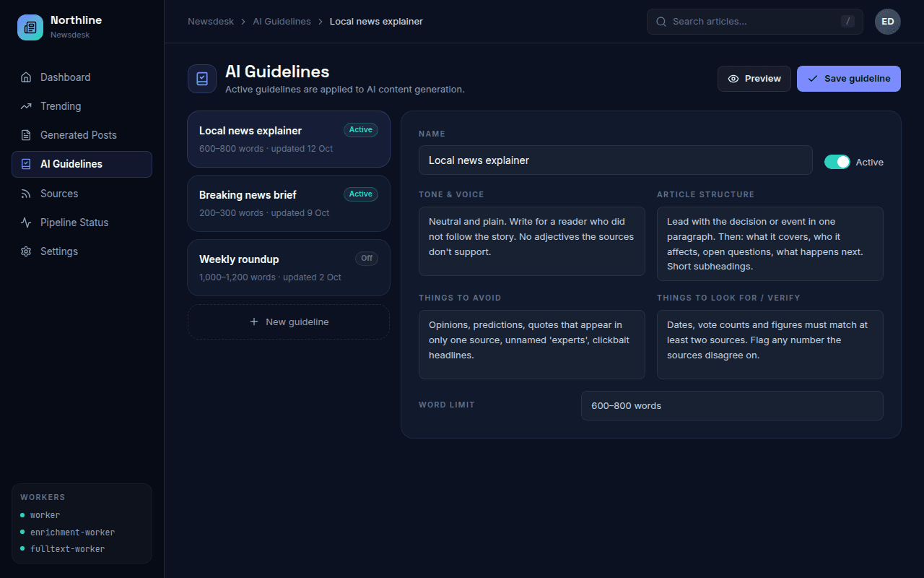Click the Settings gear icon
924x578 pixels.
point(26,251)
